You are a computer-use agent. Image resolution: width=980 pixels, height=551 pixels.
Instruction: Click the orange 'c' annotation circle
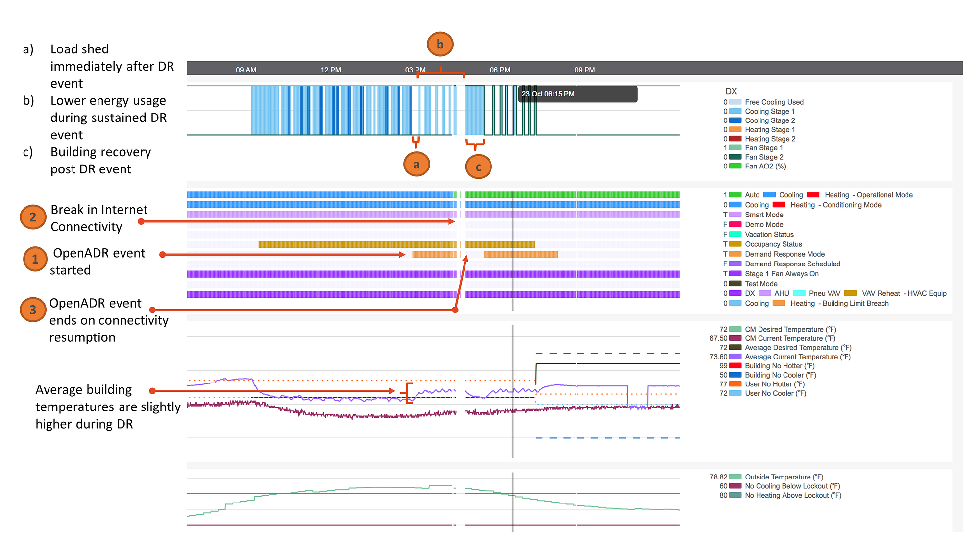[x=478, y=167]
